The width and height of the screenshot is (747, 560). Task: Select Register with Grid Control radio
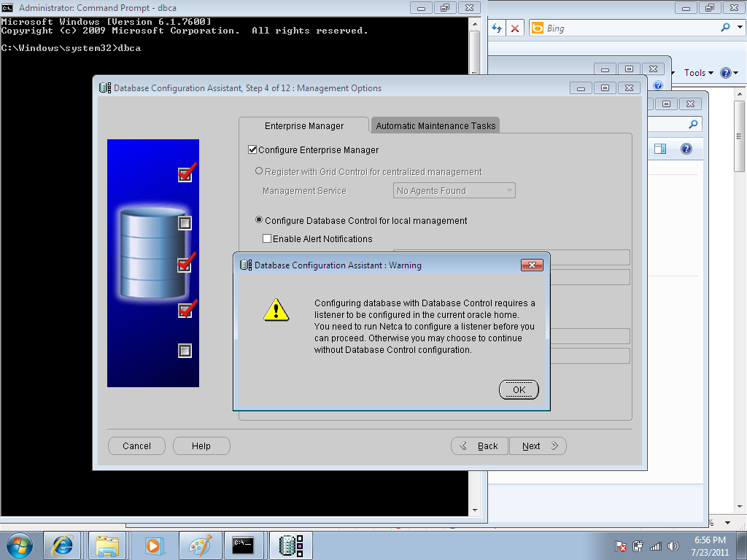259,171
